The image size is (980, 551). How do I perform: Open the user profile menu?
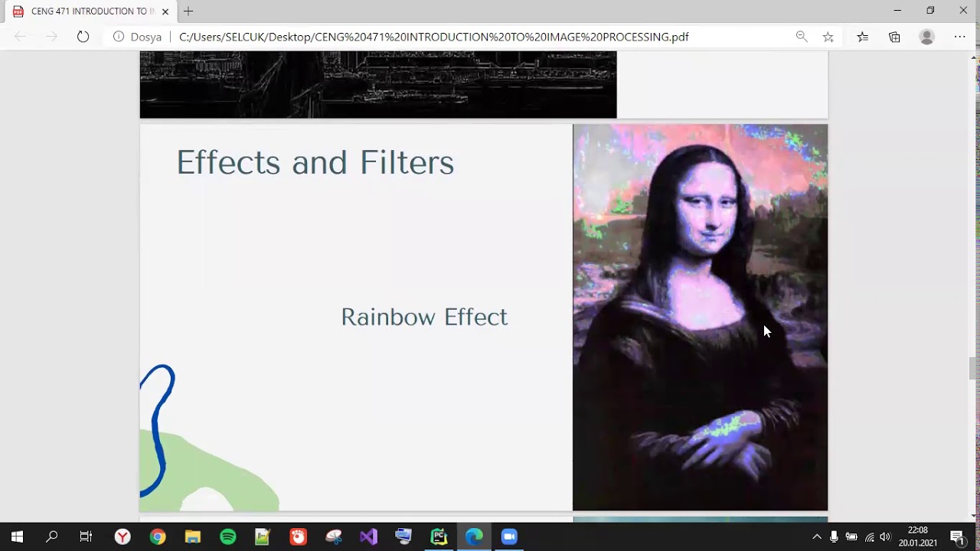point(927,37)
